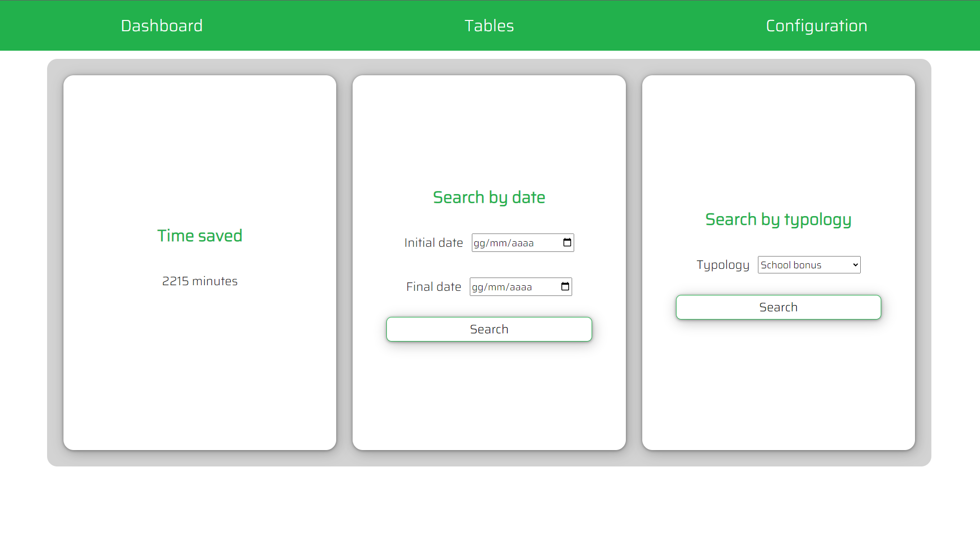This screenshot has width=980, height=553.
Task: Open the Typology dropdown showing School bonus
Action: (809, 265)
